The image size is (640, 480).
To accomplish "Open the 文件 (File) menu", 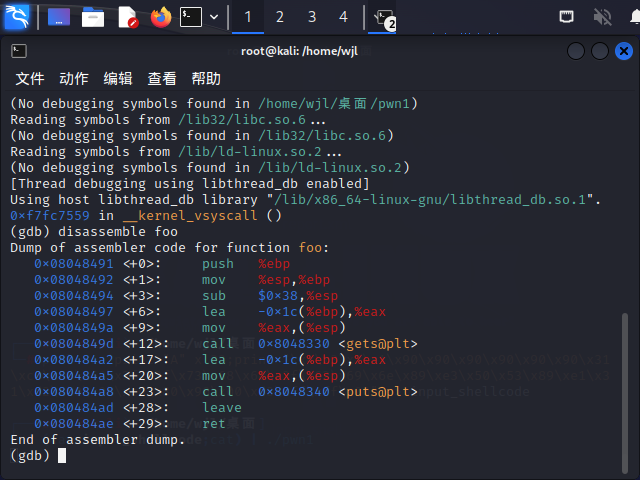I will click(30, 78).
